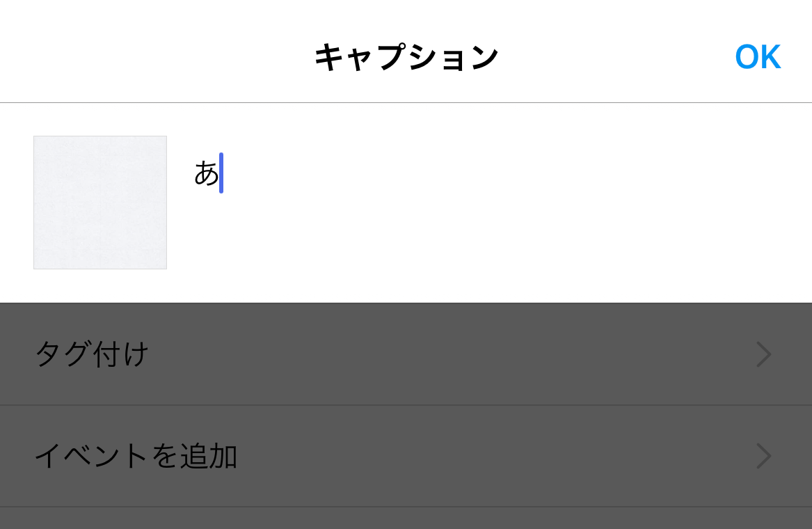Click the キャプション title header

coord(406,57)
